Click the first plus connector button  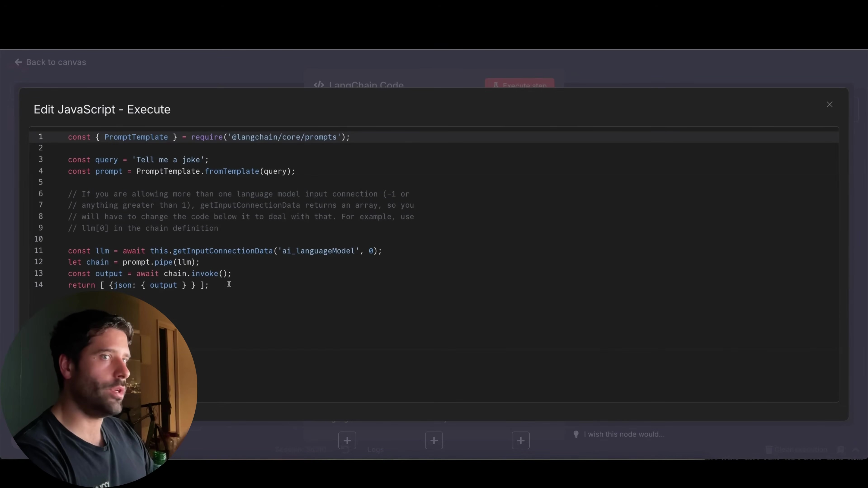pyautogui.click(x=347, y=440)
